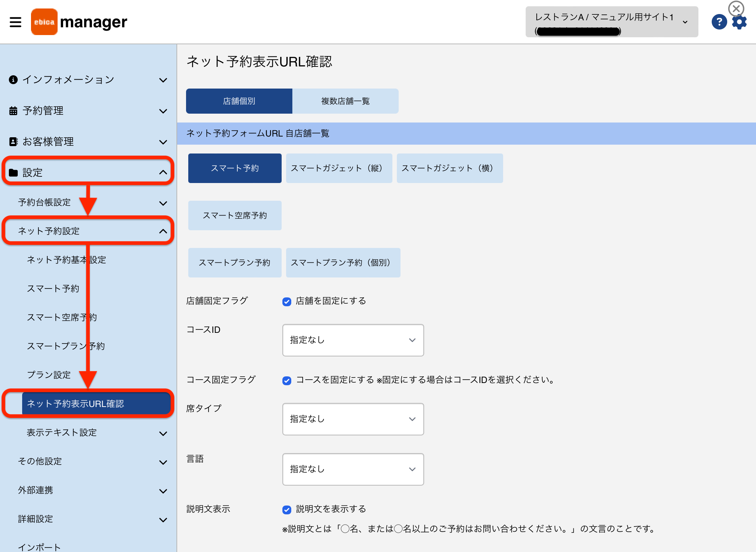Select the スマートプラン予約 tab button
756x552 pixels.
click(235, 263)
